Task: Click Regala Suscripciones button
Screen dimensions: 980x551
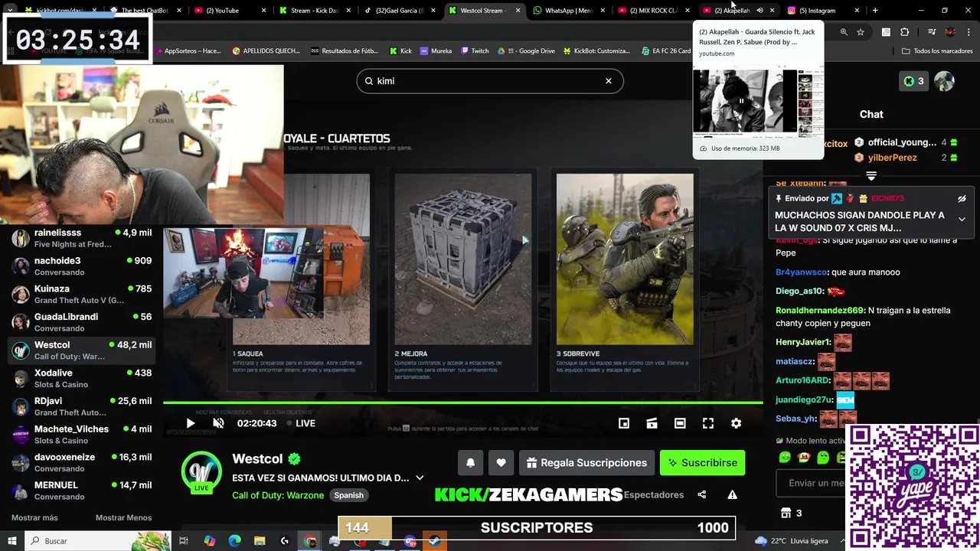Action: coord(586,462)
